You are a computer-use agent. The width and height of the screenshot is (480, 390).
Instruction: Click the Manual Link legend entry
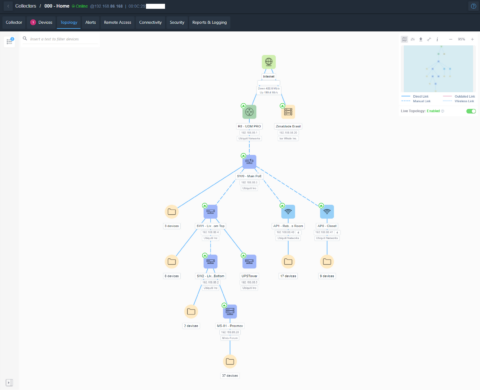coord(416,101)
